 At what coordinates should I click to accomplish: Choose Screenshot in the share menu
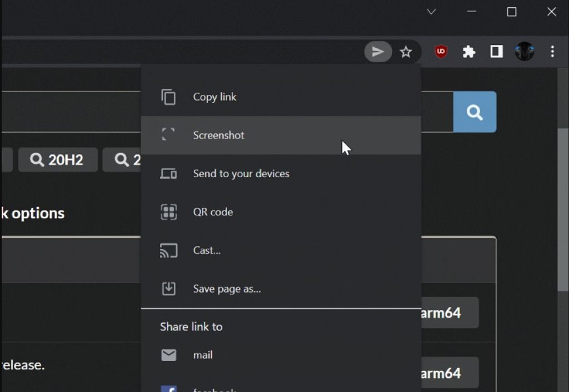tap(218, 135)
